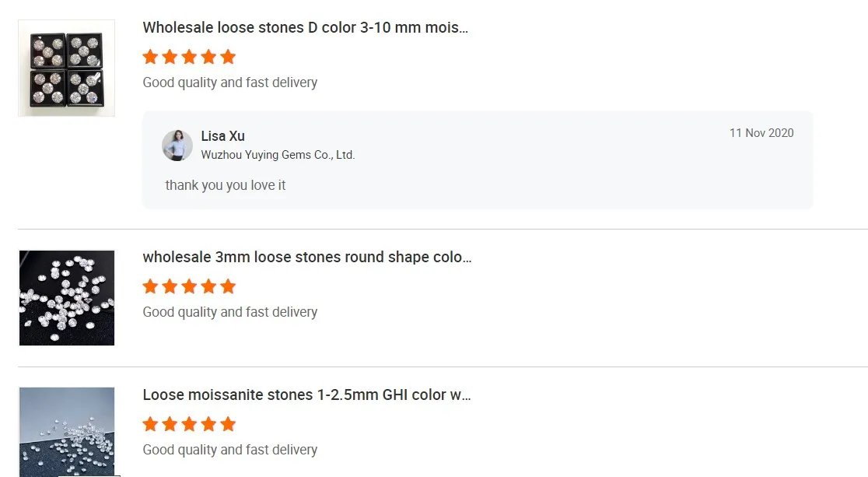
Task: Click the 'thank you you love it' reply
Action: 226,185
